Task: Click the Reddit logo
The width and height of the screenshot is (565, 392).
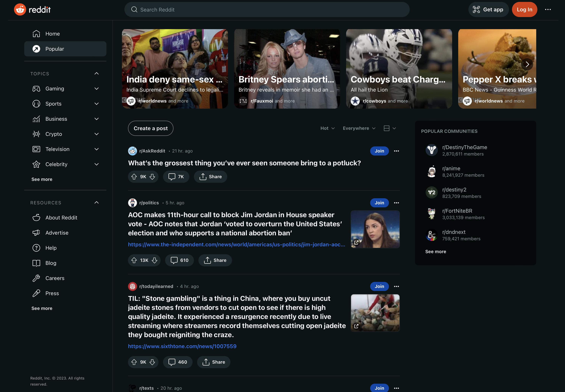Action: click(x=32, y=10)
